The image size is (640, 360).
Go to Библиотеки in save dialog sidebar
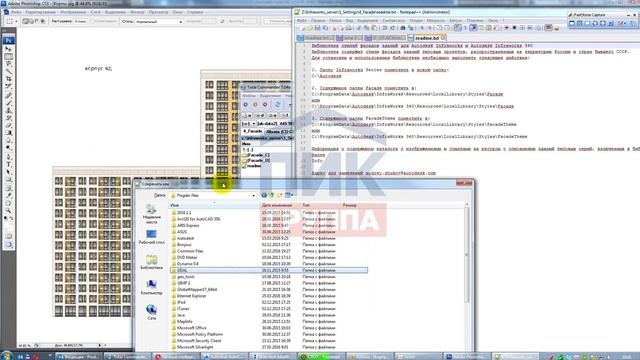pos(151,262)
